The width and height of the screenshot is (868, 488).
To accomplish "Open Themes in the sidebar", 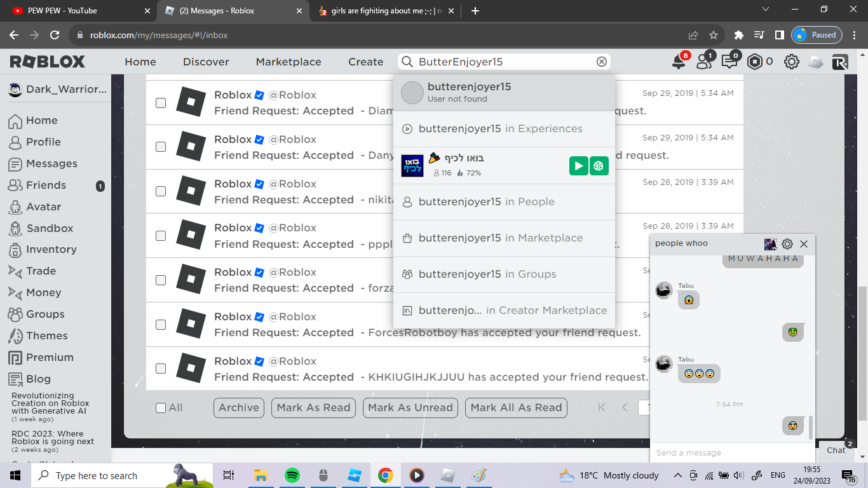I will click(46, 335).
